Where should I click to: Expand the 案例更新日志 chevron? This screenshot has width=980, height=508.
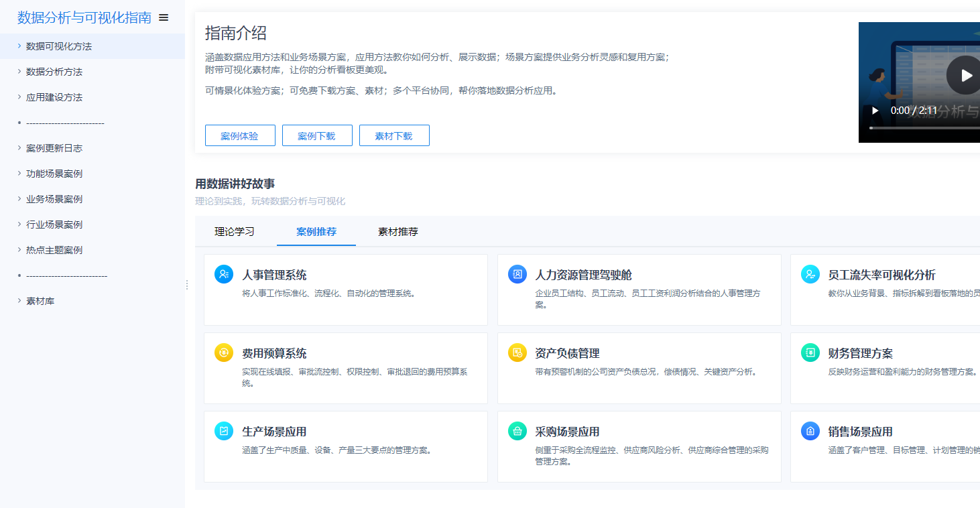pos(19,148)
